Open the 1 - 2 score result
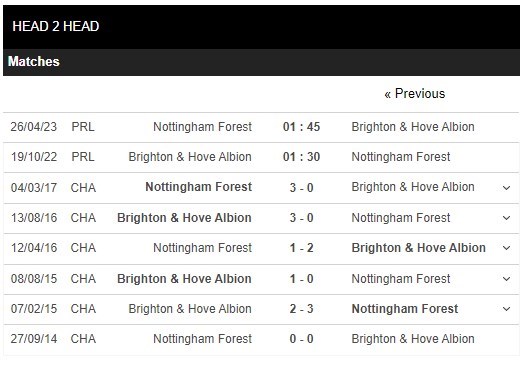 click(301, 248)
